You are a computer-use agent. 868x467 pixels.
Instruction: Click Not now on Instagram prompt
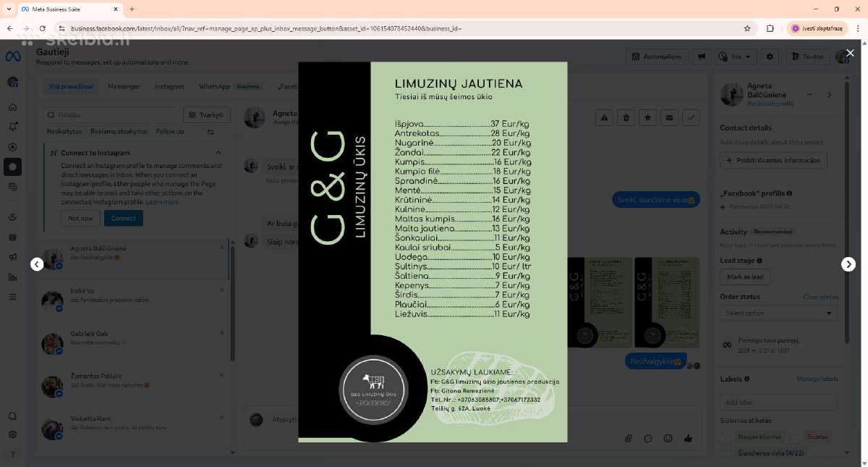point(80,218)
